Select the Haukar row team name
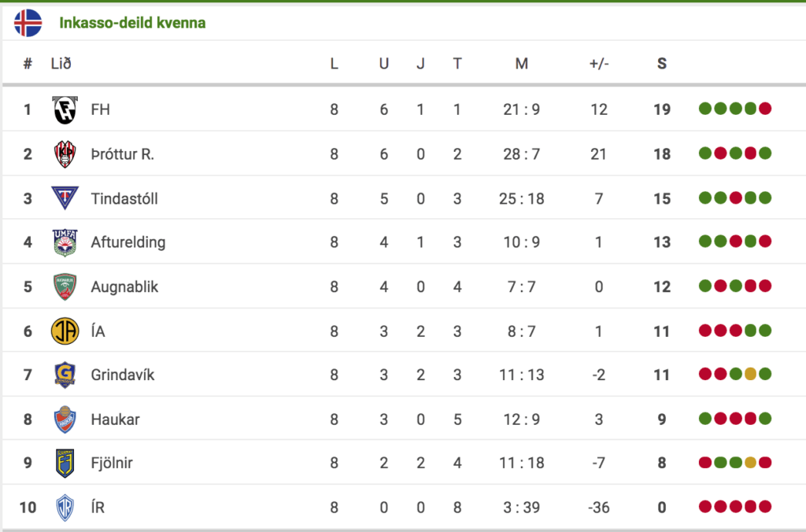Viewport: 806px width, 532px height. 115,419
